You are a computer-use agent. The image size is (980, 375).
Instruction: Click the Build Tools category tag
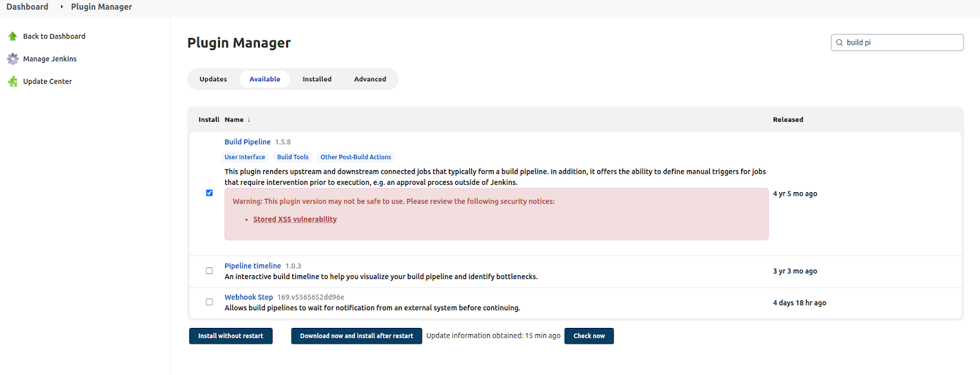[293, 157]
